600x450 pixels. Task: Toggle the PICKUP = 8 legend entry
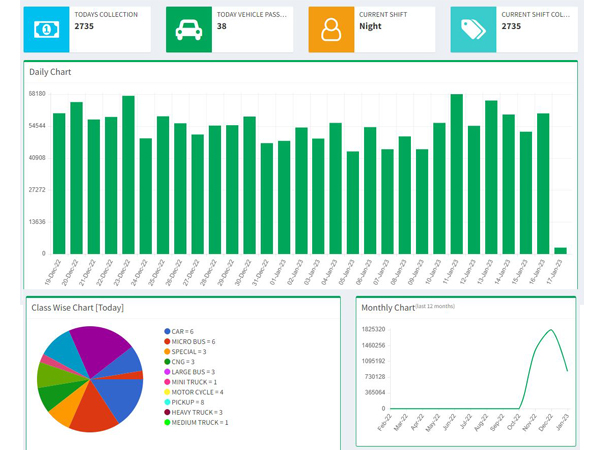187,402
